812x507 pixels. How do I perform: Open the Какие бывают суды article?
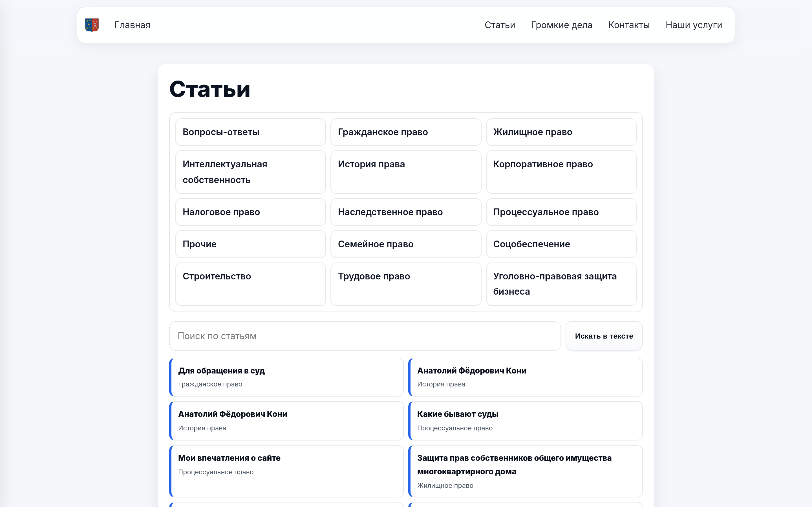click(526, 421)
